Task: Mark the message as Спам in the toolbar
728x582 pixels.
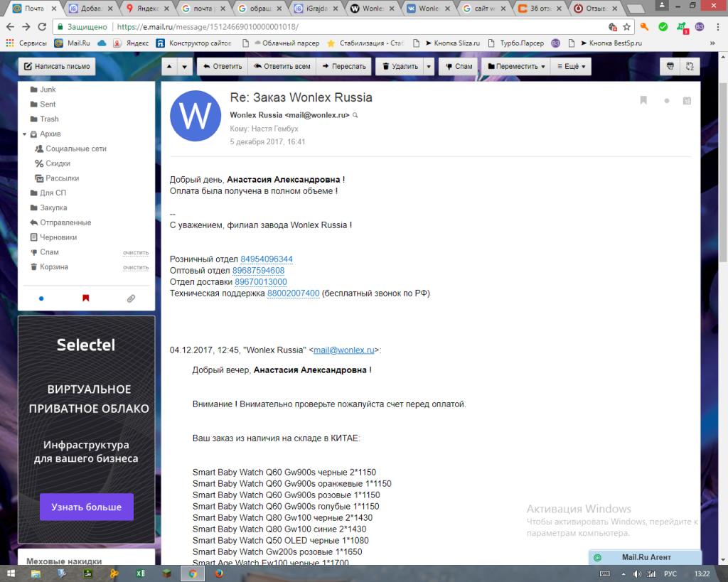Action: tap(459, 66)
